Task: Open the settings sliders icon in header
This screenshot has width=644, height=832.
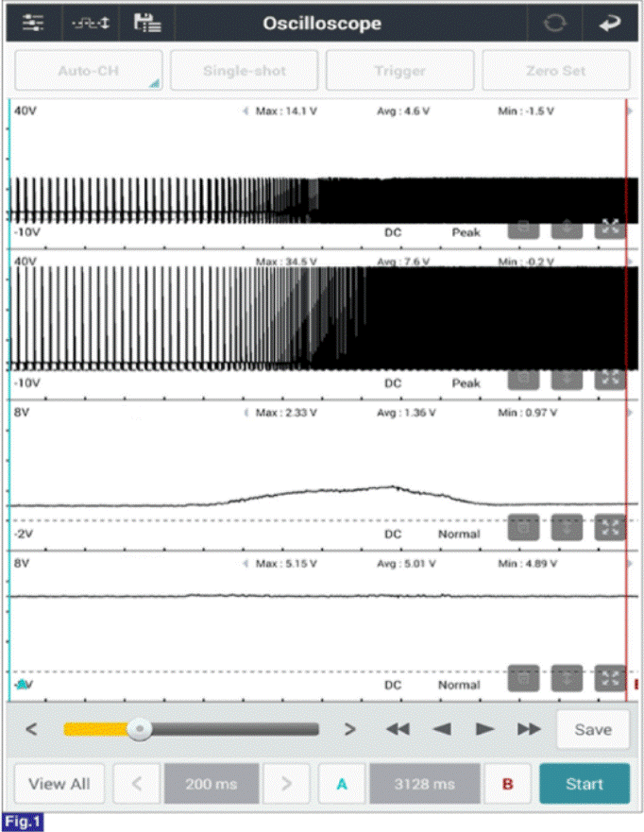Action: pyautogui.click(x=33, y=24)
